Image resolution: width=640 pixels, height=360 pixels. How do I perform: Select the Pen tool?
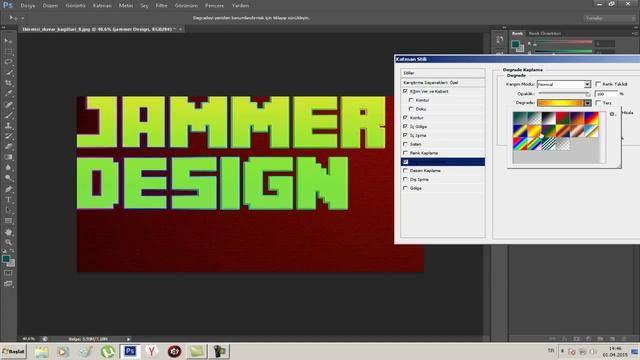[8, 189]
